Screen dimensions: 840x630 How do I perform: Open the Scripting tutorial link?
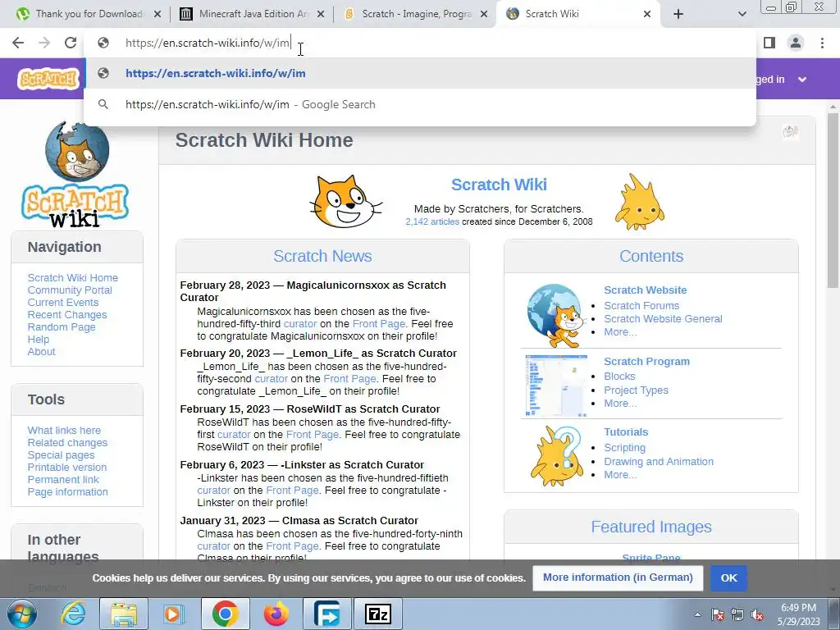click(x=624, y=447)
